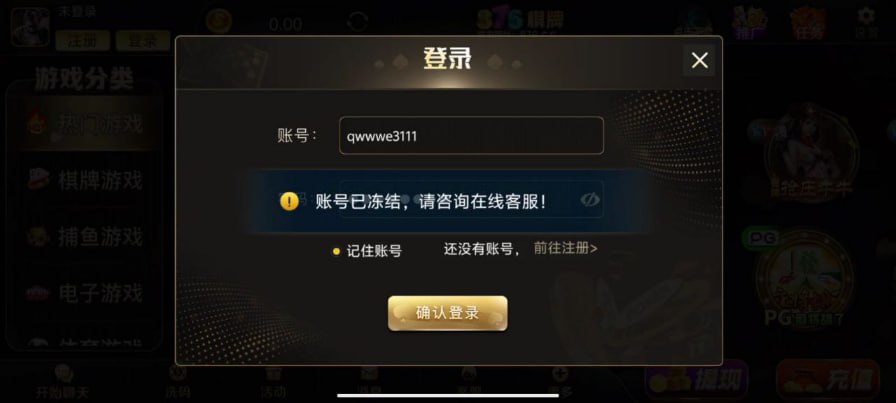
Task: Select the 电子游戏 category
Action: coord(86,293)
